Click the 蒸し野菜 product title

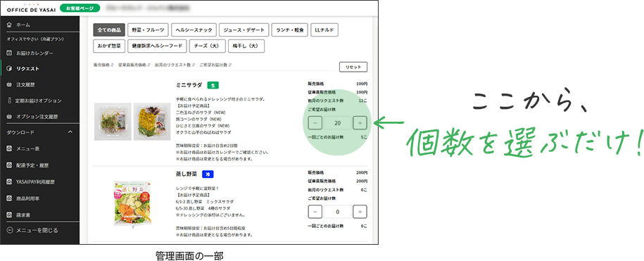click(187, 174)
